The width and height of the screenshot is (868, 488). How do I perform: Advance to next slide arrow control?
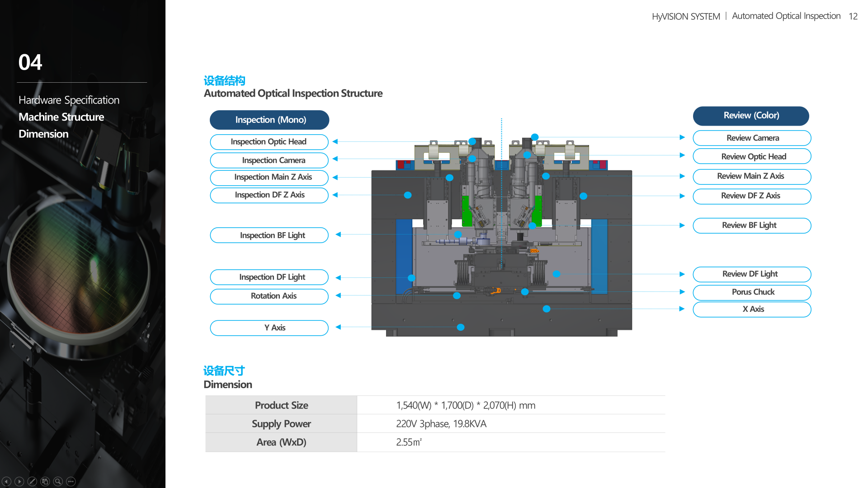click(x=19, y=482)
